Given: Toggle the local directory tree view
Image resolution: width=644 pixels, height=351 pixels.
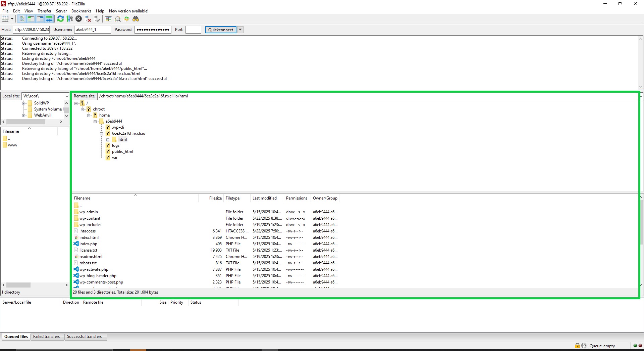Looking at the screenshot, I should tap(31, 19).
